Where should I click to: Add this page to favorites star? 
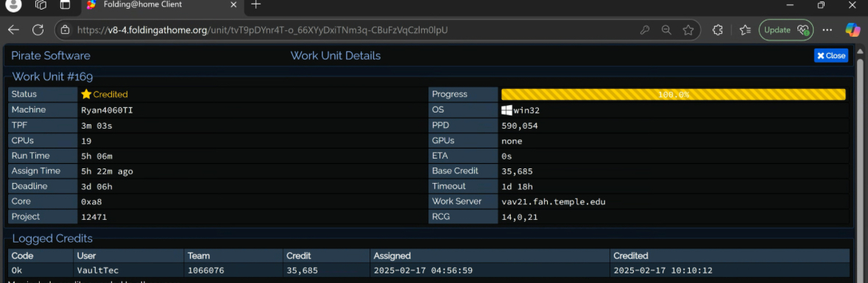click(x=688, y=30)
